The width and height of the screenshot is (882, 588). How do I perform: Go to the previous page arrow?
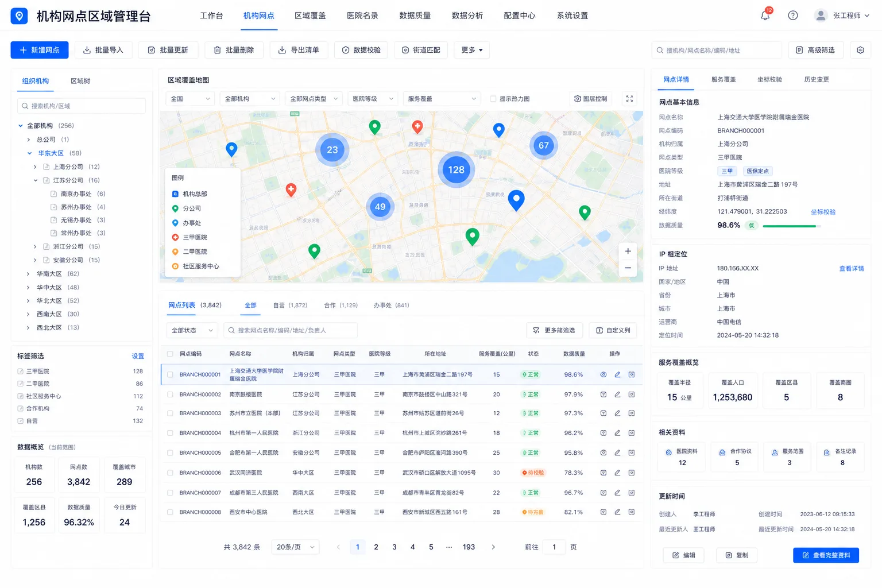pos(338,547)
